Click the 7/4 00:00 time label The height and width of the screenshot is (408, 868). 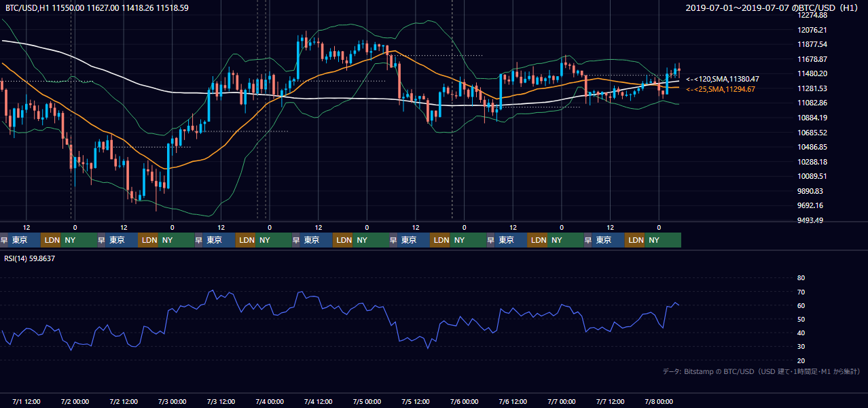pos(270,402)
